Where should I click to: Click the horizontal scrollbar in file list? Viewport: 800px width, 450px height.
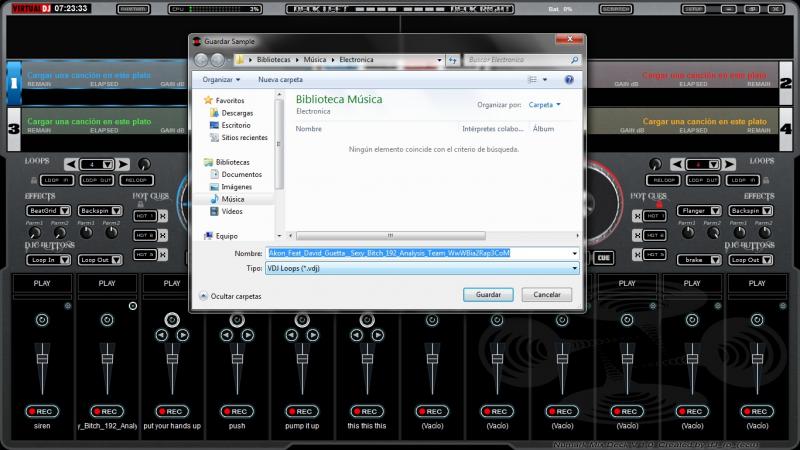390,235
